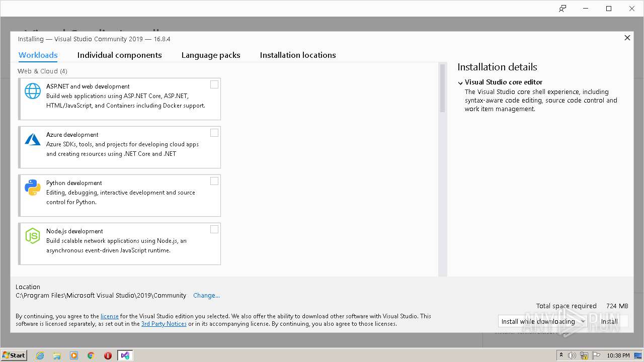This screenshot has height=362, width=644.
Task: Open the Installation locations tab
Action: click(x=298, y=55)
